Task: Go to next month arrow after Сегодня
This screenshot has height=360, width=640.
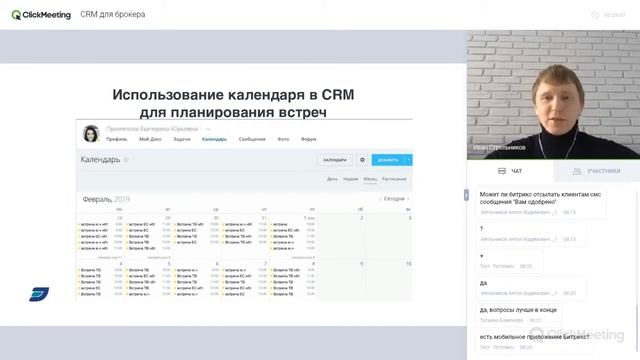Action: [408, 199]
